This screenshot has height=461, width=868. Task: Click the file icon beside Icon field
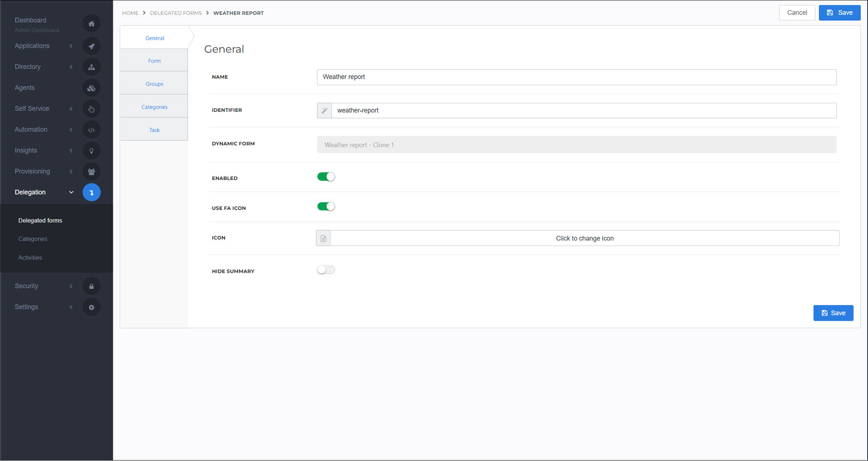click(323, 238)
